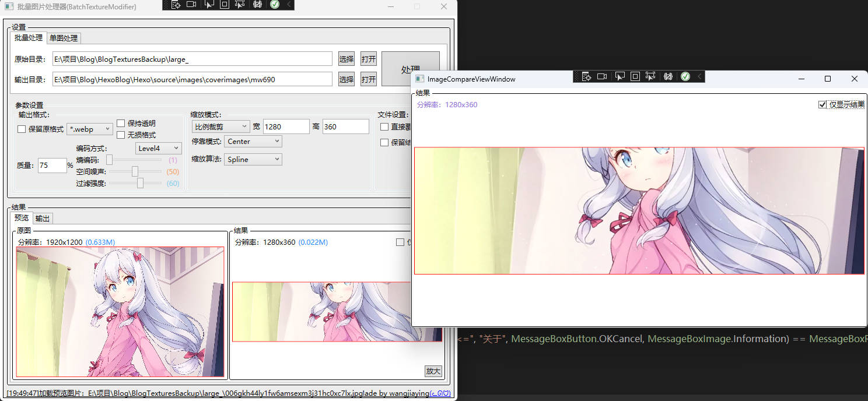This screenshot has height=401, width=868.
Task: Click 选择 button for 原始目录
Action: [346, 59]
